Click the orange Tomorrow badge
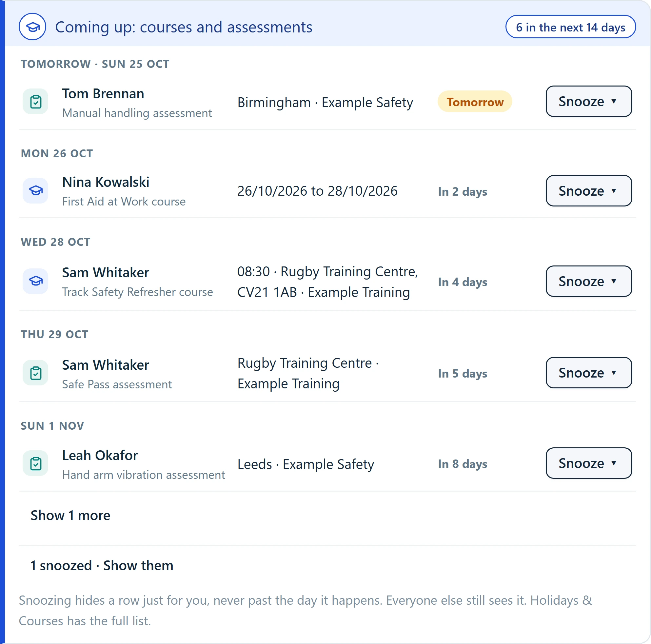 [475, 101]
